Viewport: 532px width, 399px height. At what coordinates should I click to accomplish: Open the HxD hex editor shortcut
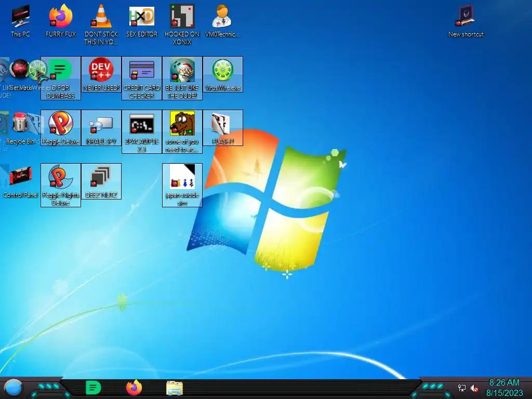[x=142, y=21]
